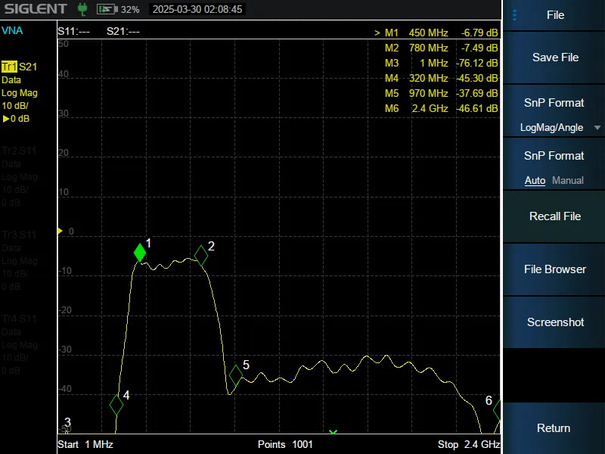Click the Recall File button
Screen dimensions: 605x454
coord(555,216)
